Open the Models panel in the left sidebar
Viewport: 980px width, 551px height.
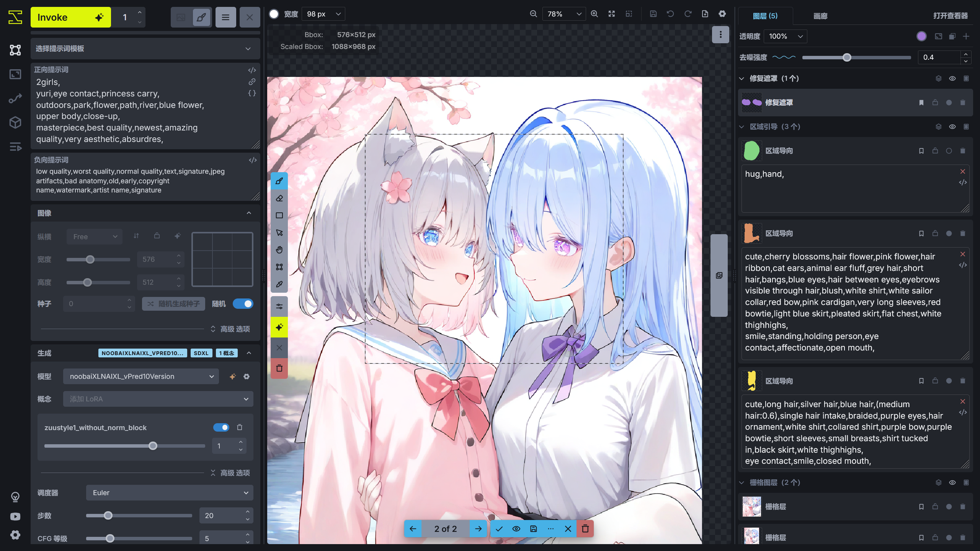point(15,122)
